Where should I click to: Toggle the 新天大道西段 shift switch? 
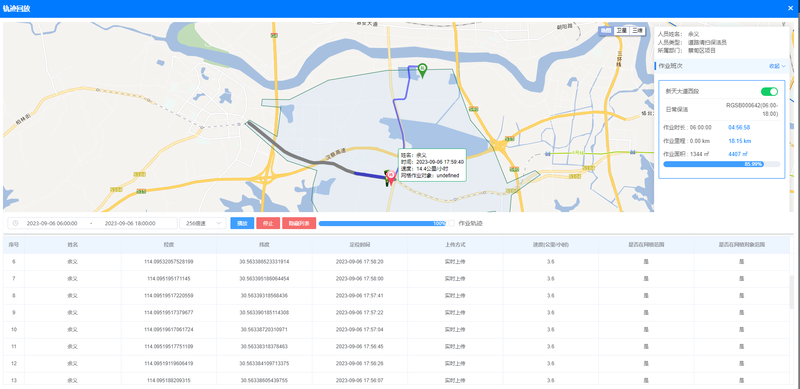coord(769,91)
